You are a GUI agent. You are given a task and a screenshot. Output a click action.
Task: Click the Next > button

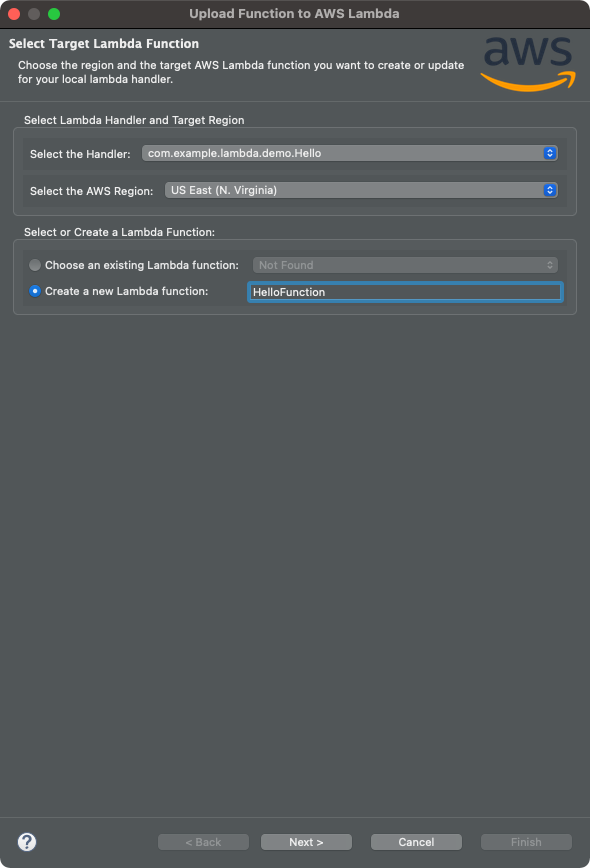(306, 842)
